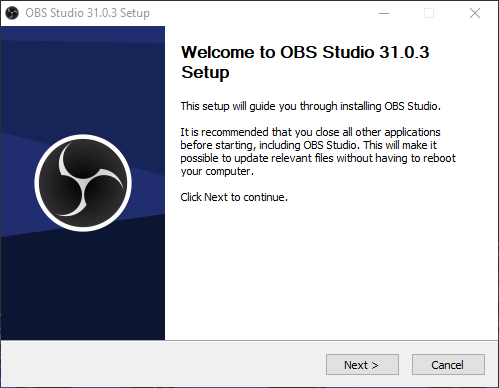Click the Next > button
The width and height of the screenshot is (499, 388).
(362, 365)
